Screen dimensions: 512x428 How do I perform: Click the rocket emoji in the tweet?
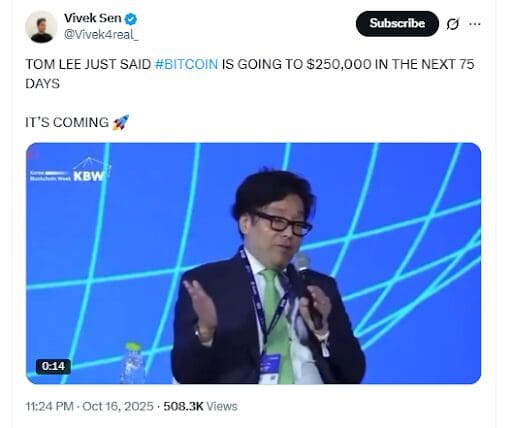click(x=120, y=122)
